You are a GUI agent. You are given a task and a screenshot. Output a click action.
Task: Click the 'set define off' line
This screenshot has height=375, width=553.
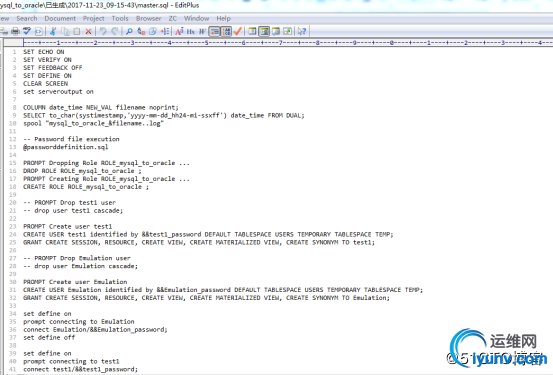tap(49, 338)
